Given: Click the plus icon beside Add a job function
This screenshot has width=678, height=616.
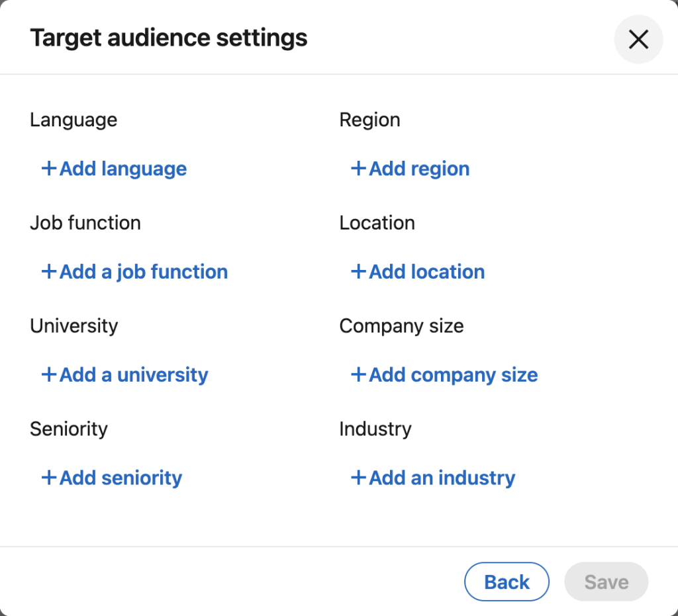Looking at the screenshot, I should click(49, 272).
